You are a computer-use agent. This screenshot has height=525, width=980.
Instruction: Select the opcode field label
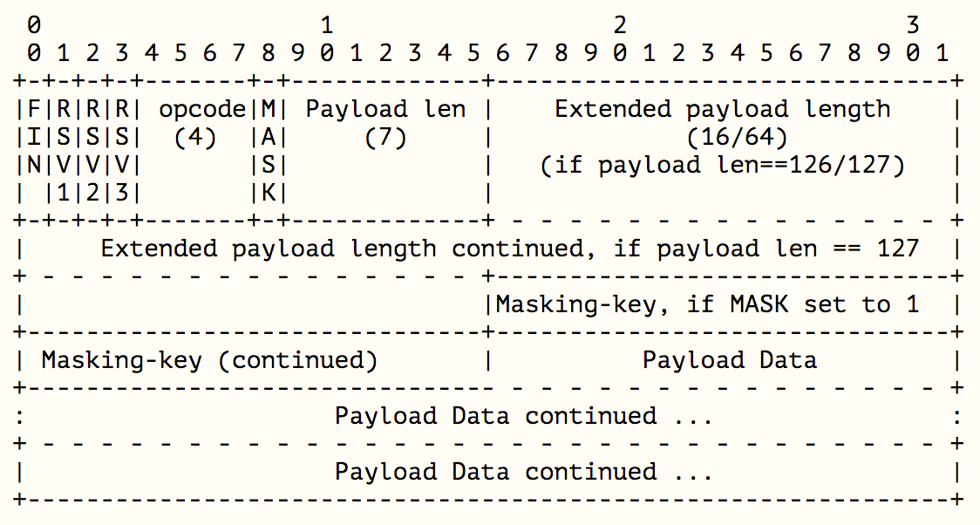click(202, 109)
